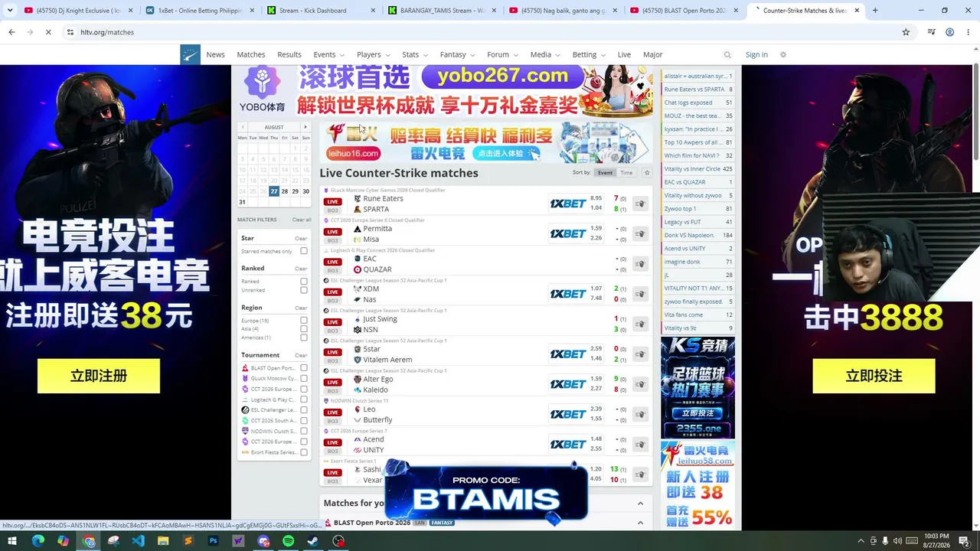Check the Unranked filter checkbox
Viewport: 980px width, 551px height.
coord(304,290)
